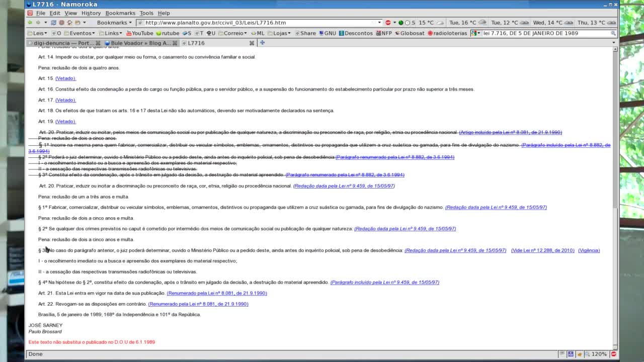Close the L7716 tab
Viewport: 644px width, 362px height.
coord(252,43)
